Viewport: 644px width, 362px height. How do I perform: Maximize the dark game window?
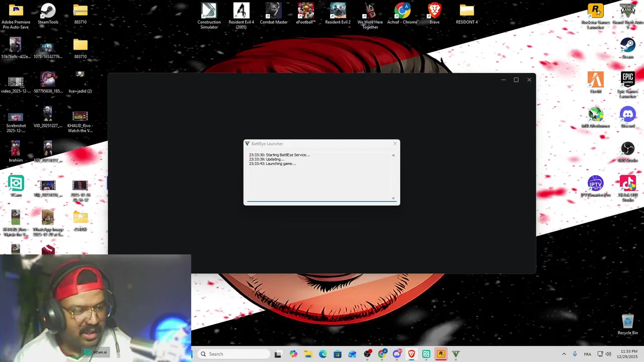[x=516, y=79]
